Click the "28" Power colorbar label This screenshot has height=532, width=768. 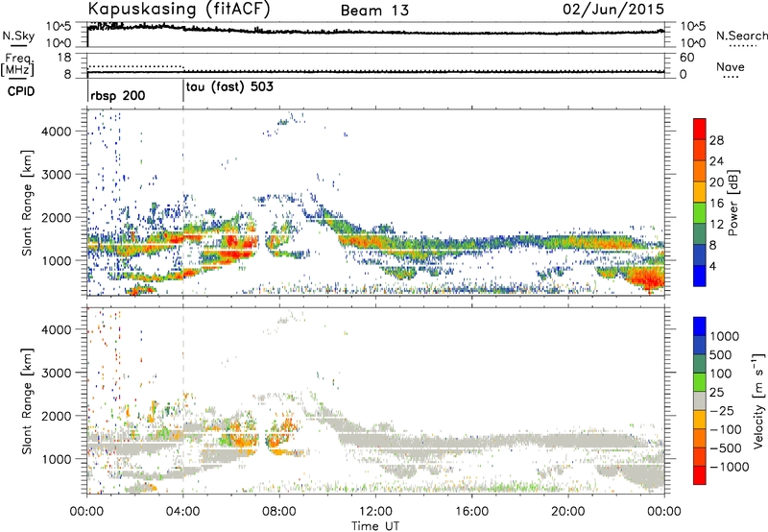pyautogui.click(x=716, y=140)
